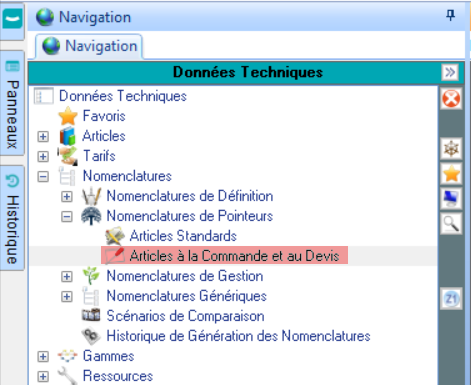Expand the Tarifs tree node
471x385 pixels.
coord(43,157)
